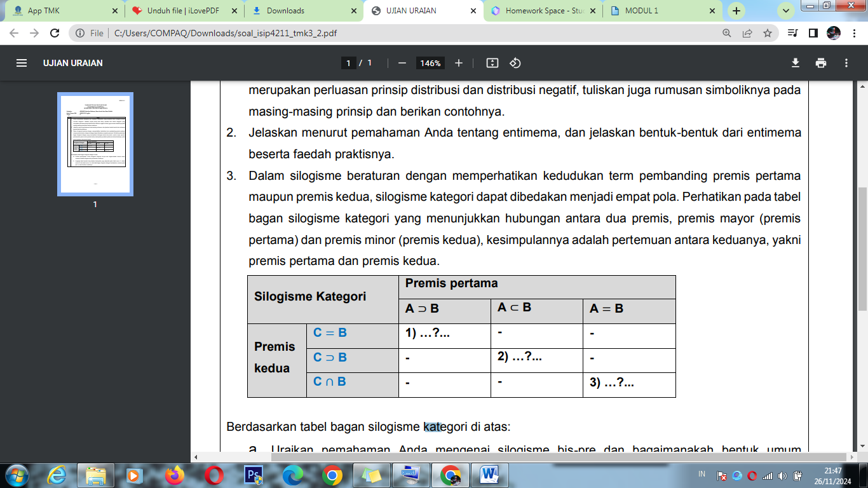Toggle the browser side panel
868x488 pixels.
813,33
